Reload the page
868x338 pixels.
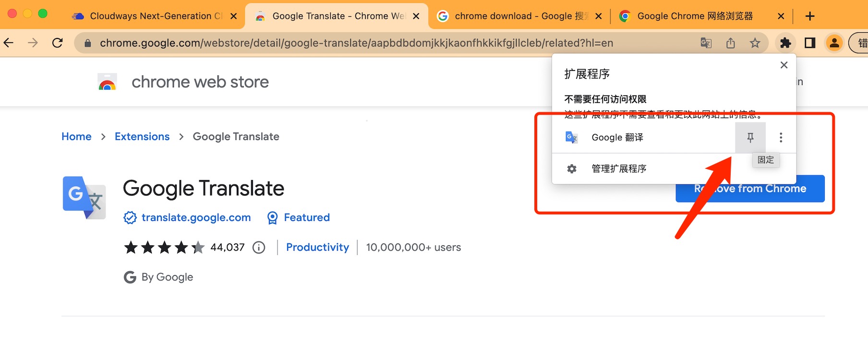(58, 43)
